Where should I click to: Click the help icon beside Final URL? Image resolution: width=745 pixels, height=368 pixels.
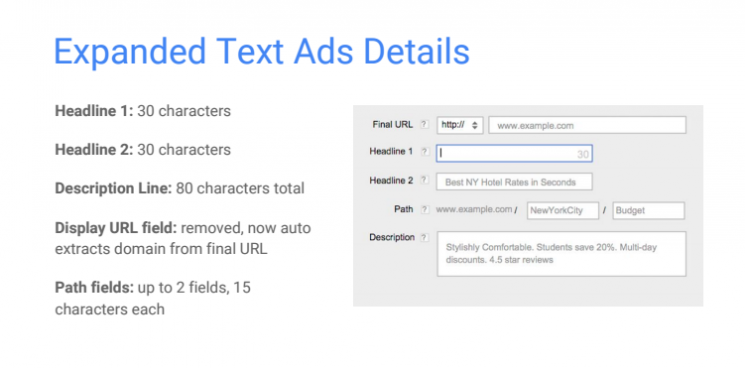coord(424,125)
